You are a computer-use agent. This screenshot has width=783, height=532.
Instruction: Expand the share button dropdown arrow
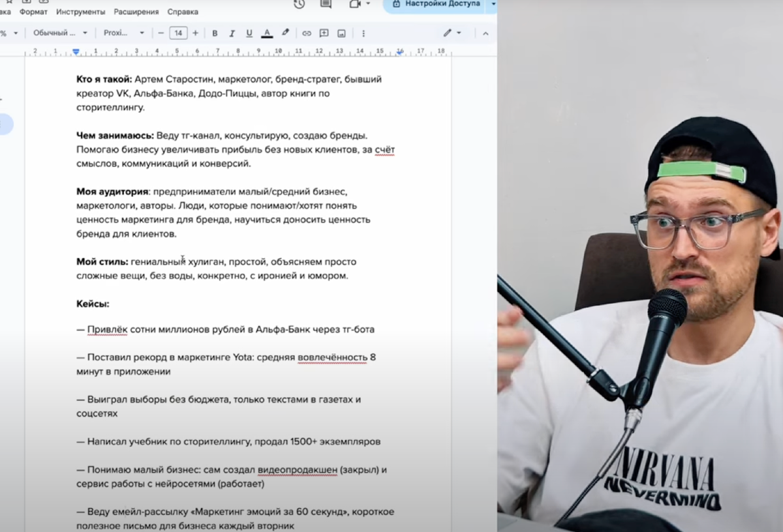tap(493, 4)
